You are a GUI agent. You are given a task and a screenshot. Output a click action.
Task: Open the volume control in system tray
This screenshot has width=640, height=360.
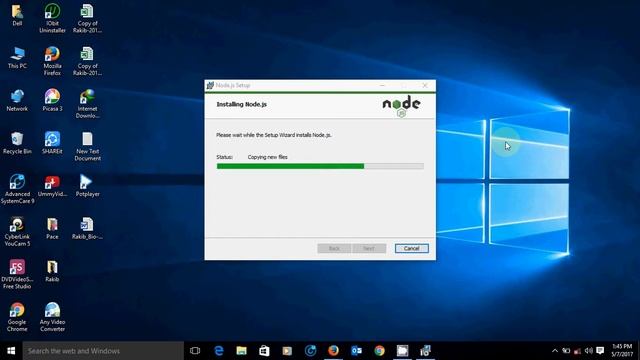[589, 351]
